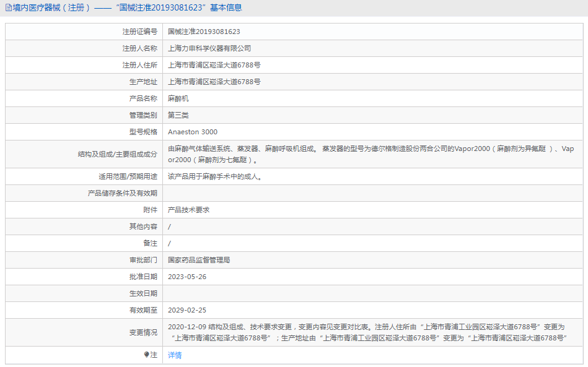Click the 产品储存条件及有效期 row label
The width and height of the screenshot is (588, 367).
click(x=122, y=193)
